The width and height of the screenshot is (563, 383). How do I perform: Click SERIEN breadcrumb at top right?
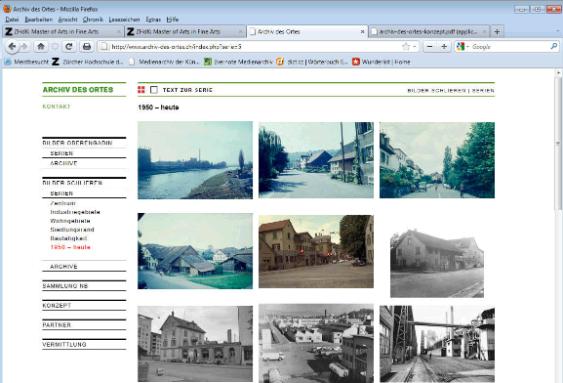coord(483,90)
